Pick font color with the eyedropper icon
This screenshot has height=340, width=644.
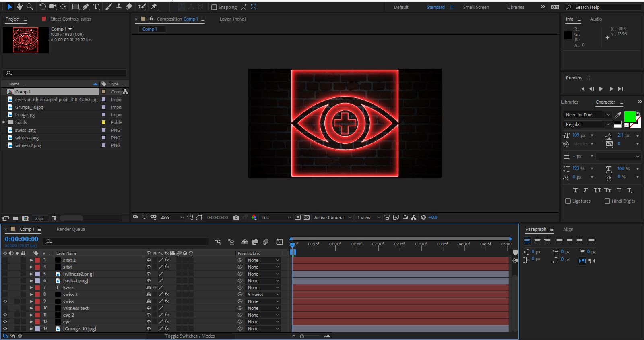[618, 115]
